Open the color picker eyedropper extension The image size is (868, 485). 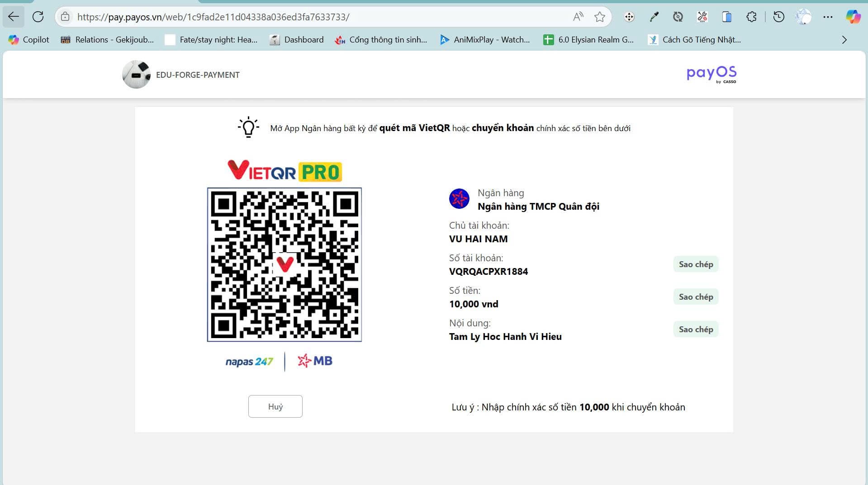click(654, 17)
